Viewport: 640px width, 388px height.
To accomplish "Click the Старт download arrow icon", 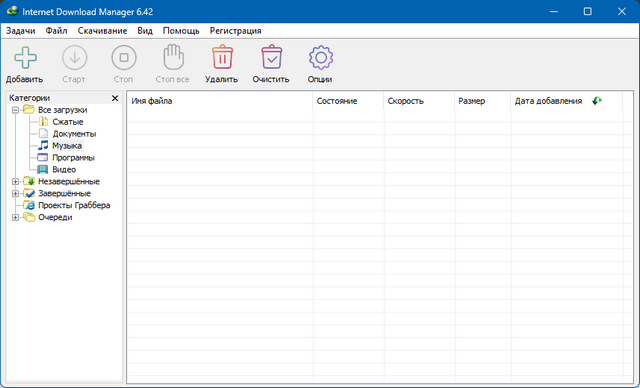I will 74,58.
